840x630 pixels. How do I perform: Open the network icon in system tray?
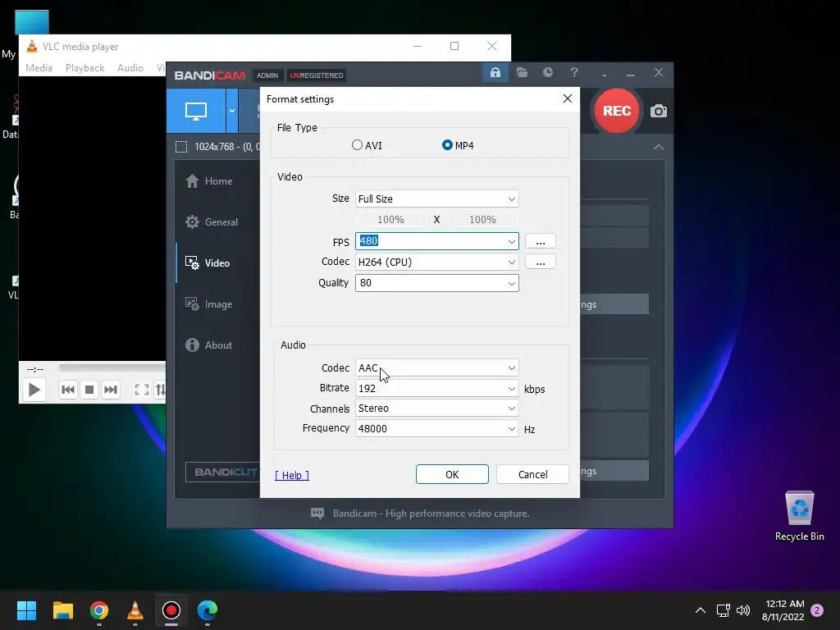(x=724, y=610)
